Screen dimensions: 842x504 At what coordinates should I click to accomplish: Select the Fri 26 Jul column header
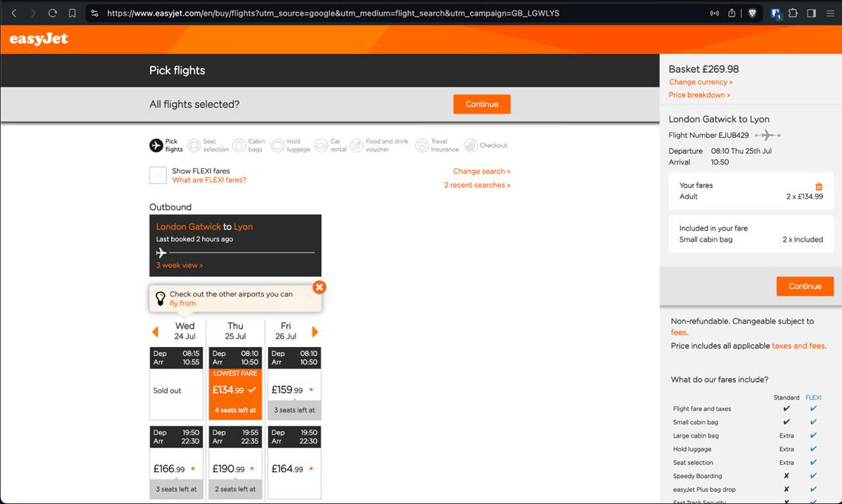[x=286, y=331]
